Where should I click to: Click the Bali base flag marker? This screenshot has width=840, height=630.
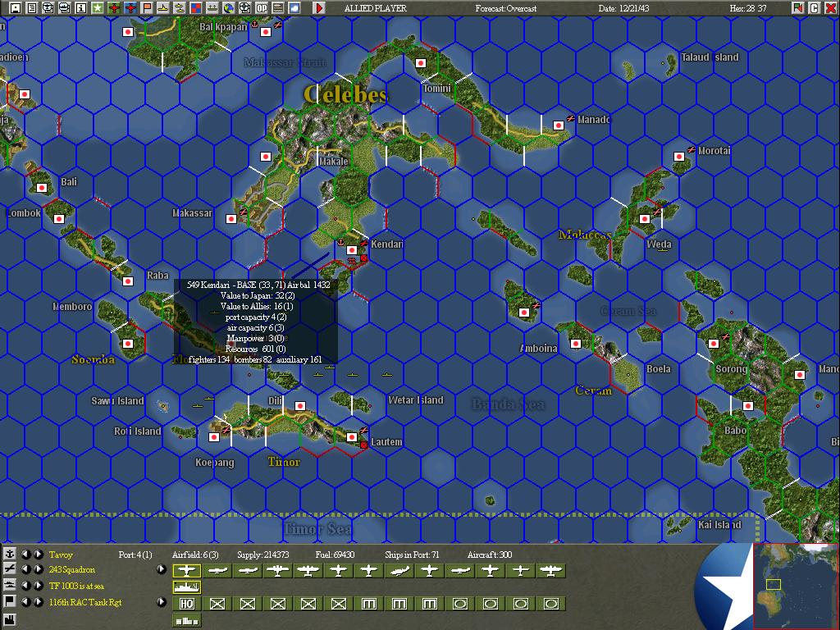pyautogui.click(x=42, y=188)
